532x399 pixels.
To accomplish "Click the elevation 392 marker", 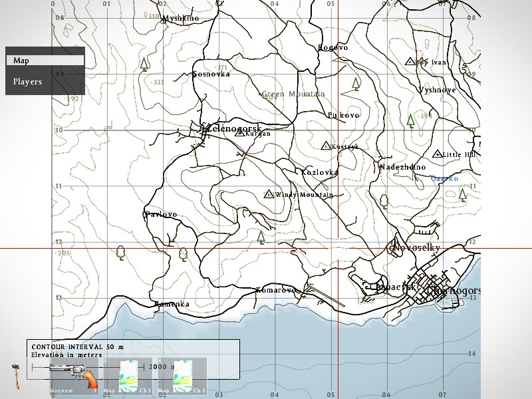I will click(x=72, y=98).
